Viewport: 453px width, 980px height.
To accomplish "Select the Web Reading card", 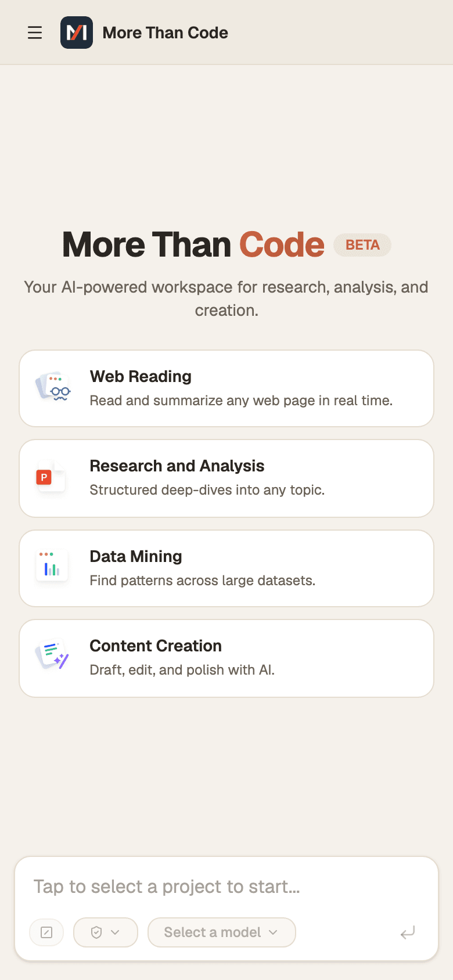I will 227,388.
